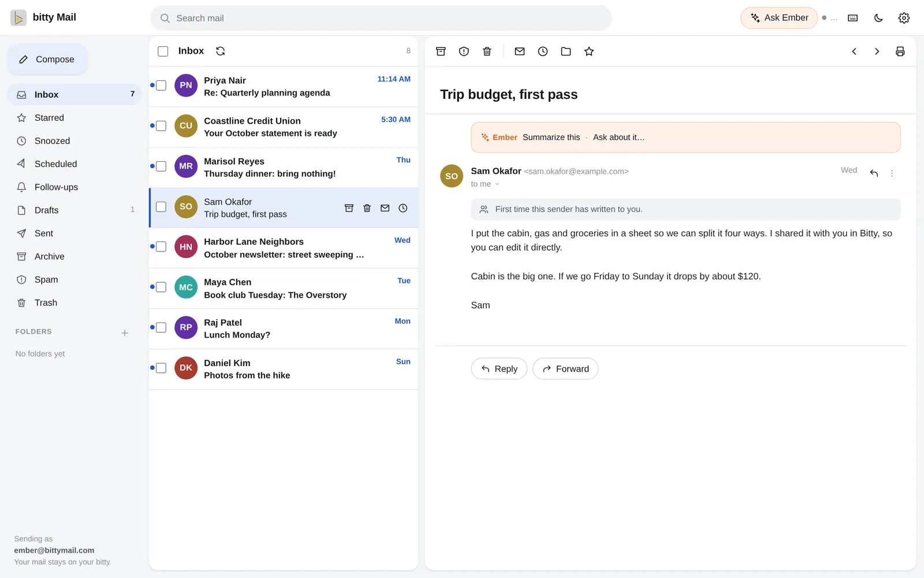Move to folder icon in reading toolbar
The width and height of the screenshot is (924, 578).
[566, 51]
